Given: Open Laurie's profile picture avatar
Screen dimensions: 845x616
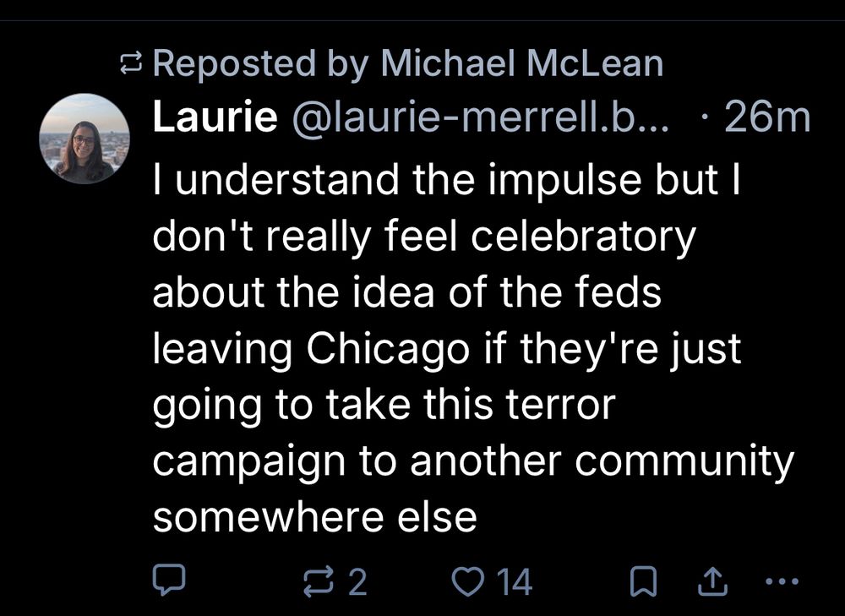Looking at the screenshot, I should pos(84,139).
